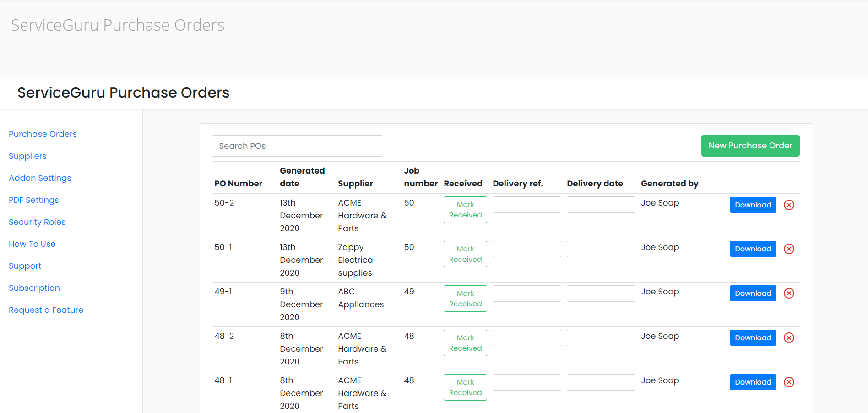The width and height of the screenshot is (868, 413).
Task: Mark PO 48-2 as received
Action: (x=465, y=343)
